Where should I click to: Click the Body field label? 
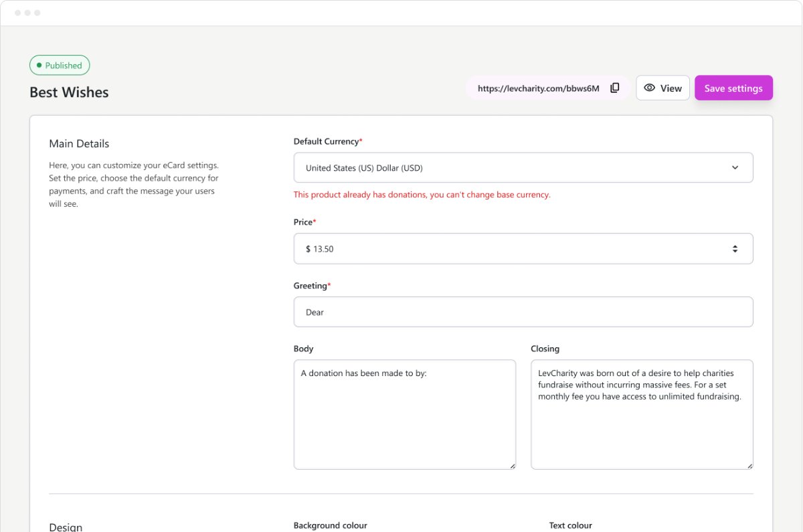point(303,349)
